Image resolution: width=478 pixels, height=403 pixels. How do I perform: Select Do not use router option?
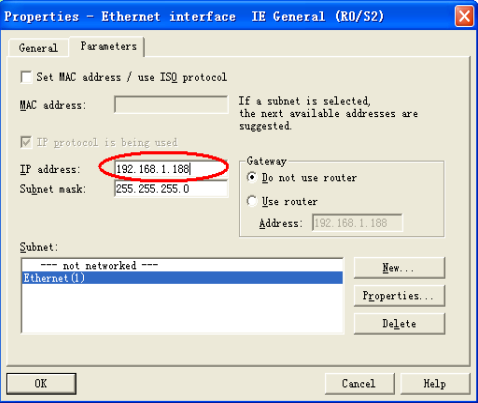[252, 177]
